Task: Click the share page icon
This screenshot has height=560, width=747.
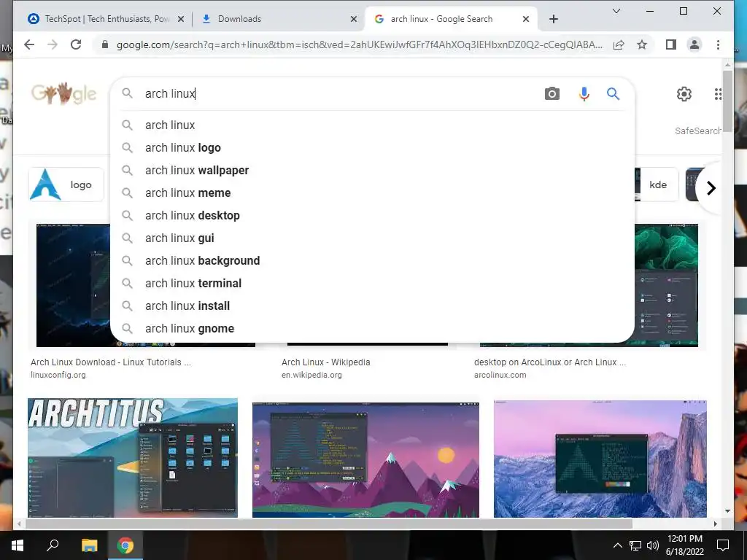Action: coord(619,44)
